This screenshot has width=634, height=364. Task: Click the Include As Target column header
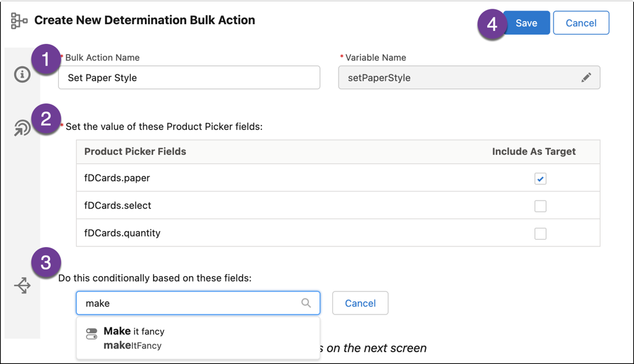(x=534, y=151)
